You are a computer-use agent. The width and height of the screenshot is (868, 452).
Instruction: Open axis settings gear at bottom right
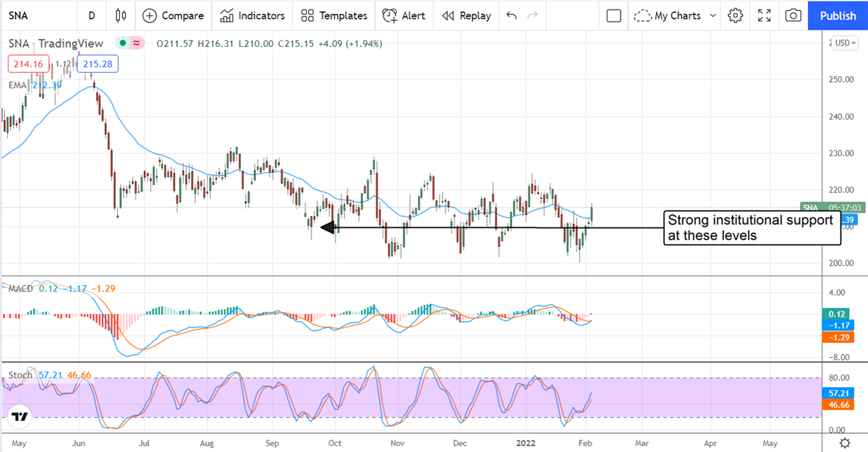pos(844,443)
